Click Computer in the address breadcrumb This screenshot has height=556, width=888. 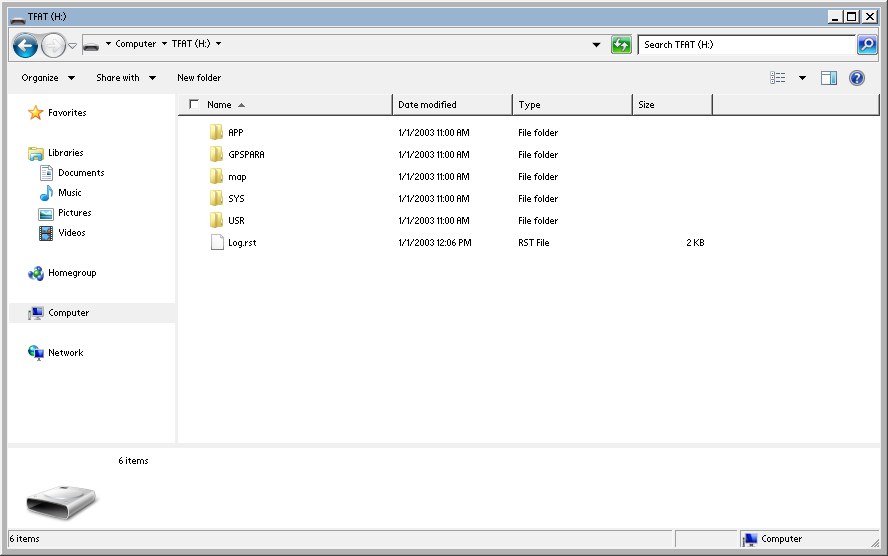(x=135, y=44)
